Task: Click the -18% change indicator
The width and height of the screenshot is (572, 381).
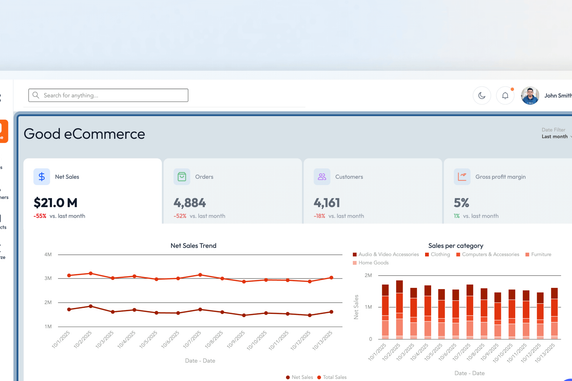Action: [x=320, y=216]
